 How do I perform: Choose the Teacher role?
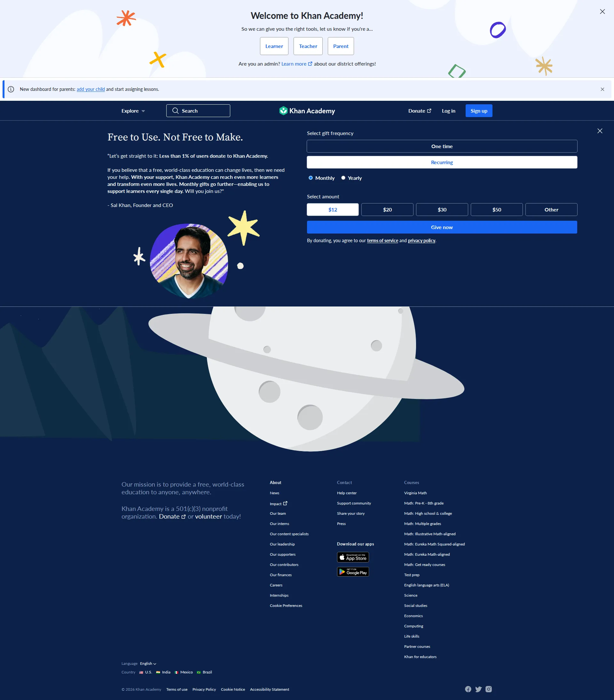coord(308,46)
